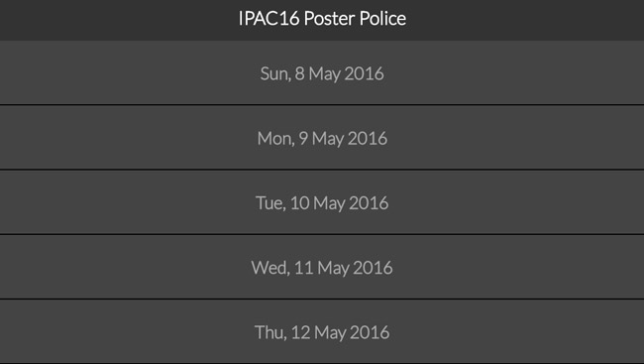
Task: Show Wednesday's poster sessions
Action: (x=322, y=267)
